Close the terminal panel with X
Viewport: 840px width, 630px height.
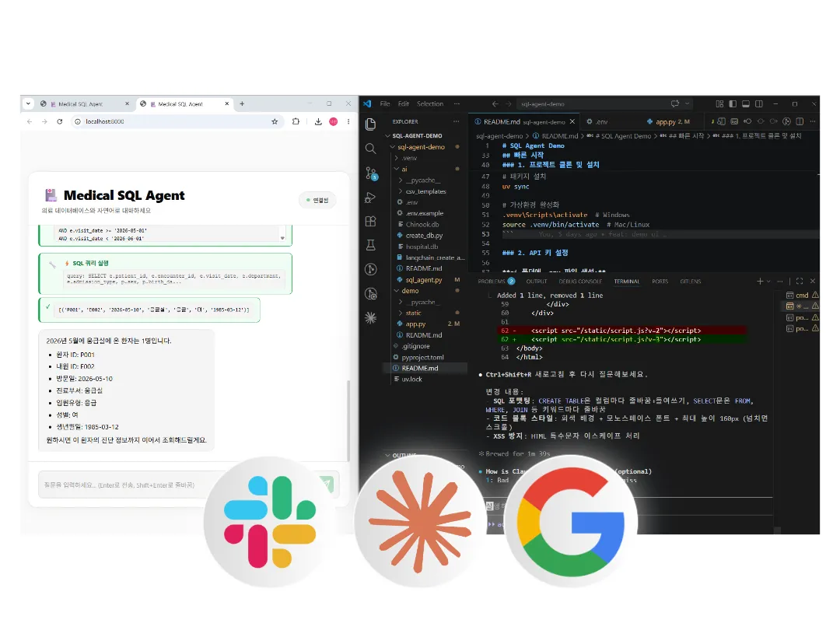(813, 281)
